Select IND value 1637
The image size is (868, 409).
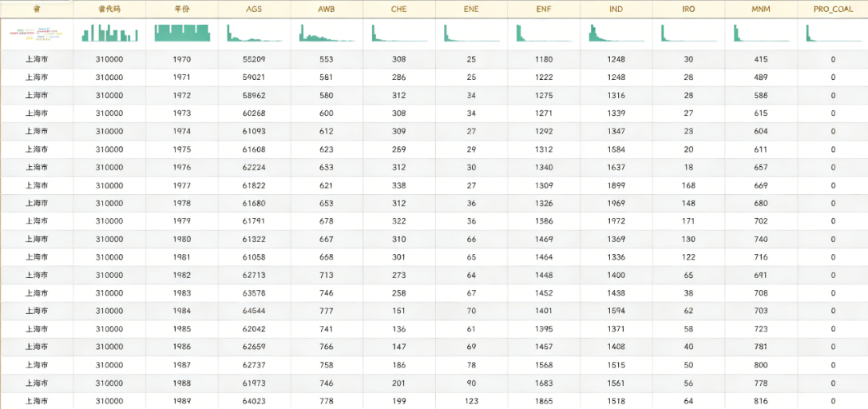[616, 167]
